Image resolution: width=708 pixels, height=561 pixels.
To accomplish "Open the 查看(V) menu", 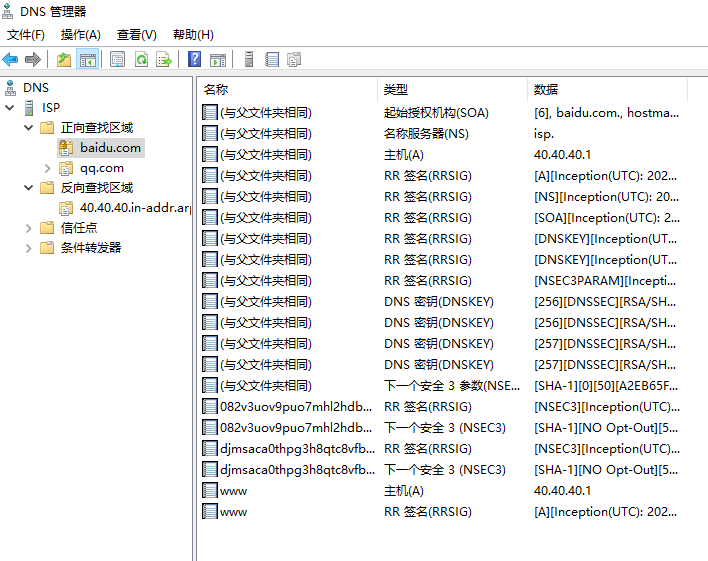I will point(136,35).
